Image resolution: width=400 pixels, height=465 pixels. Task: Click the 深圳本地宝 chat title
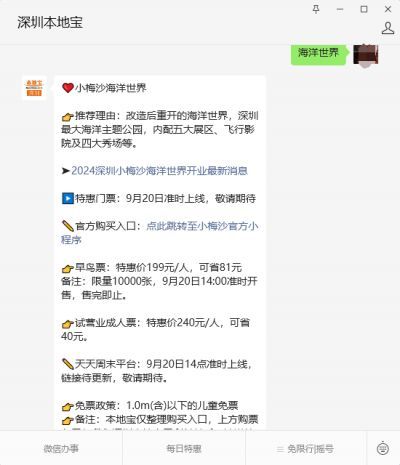click(50, 22)
